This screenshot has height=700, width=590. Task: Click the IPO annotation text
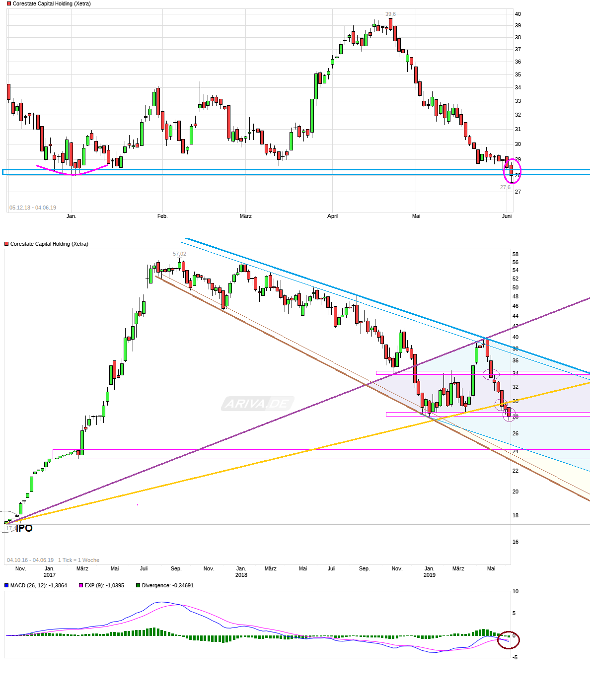(24, 529)
